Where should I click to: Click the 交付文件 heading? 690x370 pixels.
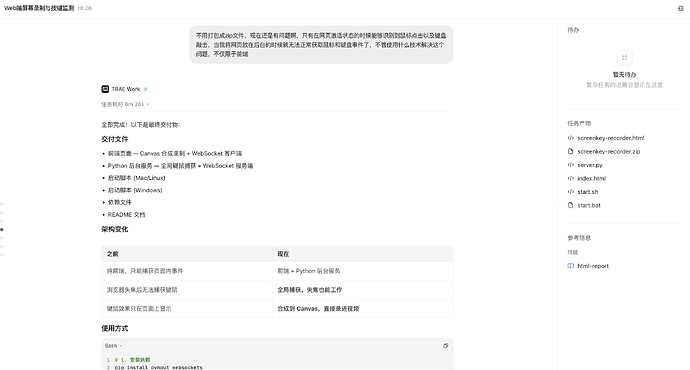[x=115, y=139]
